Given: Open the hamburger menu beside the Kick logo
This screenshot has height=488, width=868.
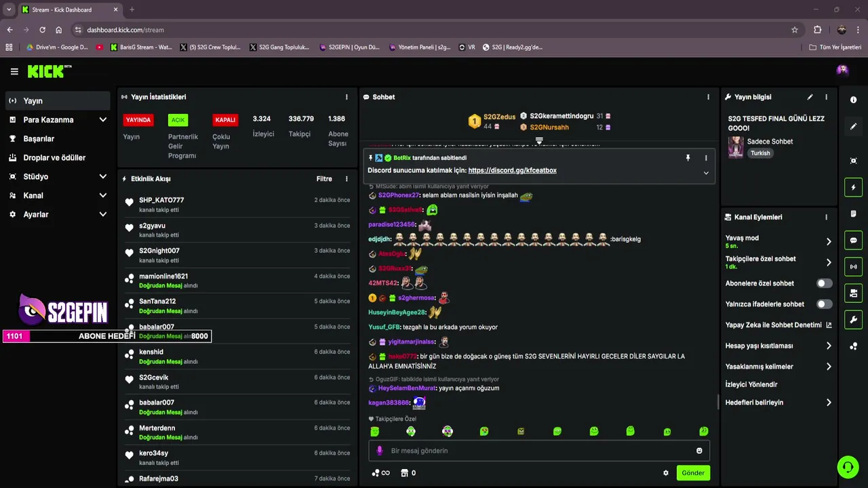Looking at the screenshot, I should pos(14,71).
